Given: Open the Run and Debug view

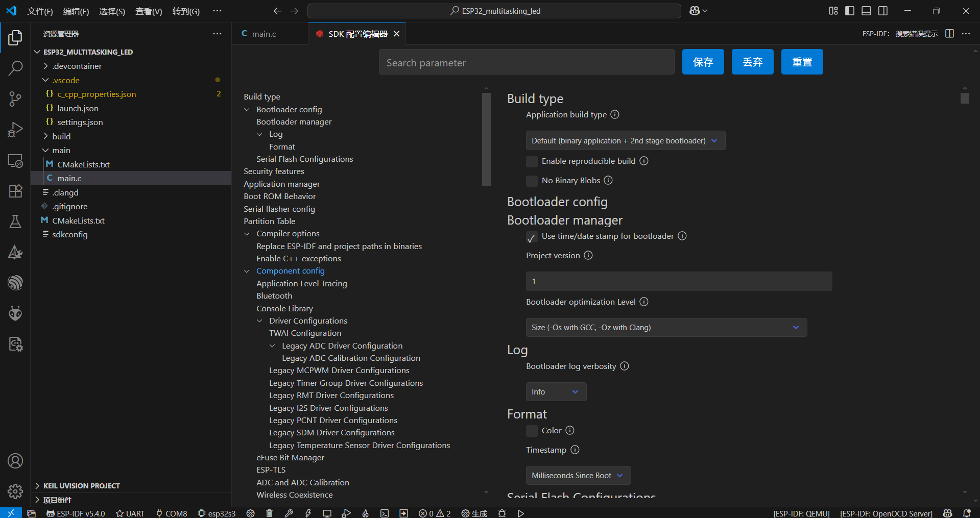Looking at the screenshot, I should 15,130.
